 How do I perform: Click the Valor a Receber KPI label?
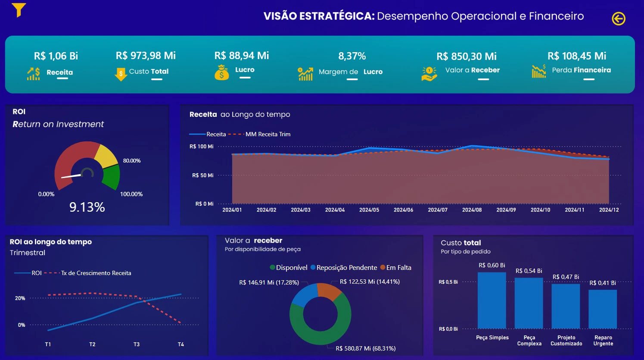tap(473, 70)
